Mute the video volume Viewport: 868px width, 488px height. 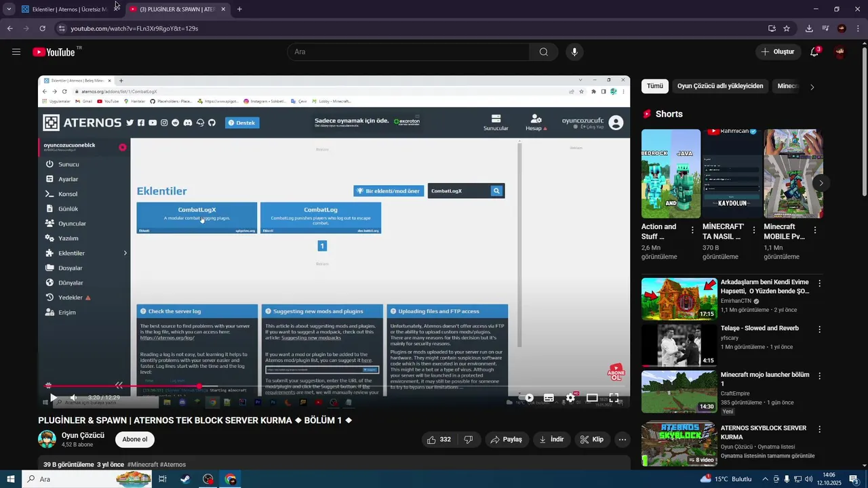point(74,398)
